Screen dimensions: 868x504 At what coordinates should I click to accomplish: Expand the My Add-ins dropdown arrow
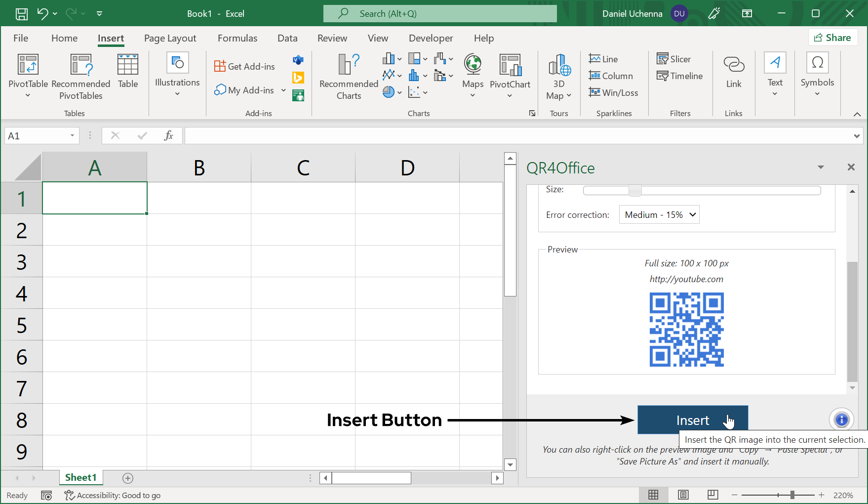click(x=283, y=90)
